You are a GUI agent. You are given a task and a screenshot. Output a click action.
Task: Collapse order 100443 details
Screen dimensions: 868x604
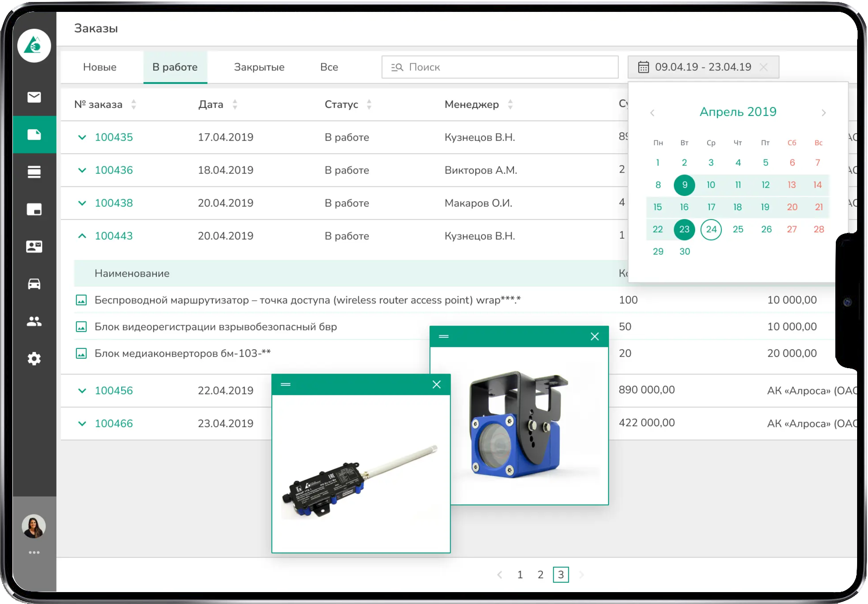pyautogui.click(x=82, y=236)
